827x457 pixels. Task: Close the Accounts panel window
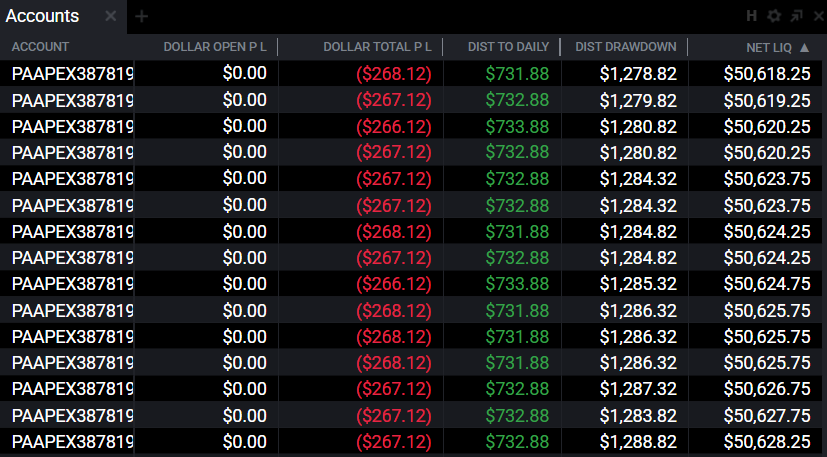point(819,16)
